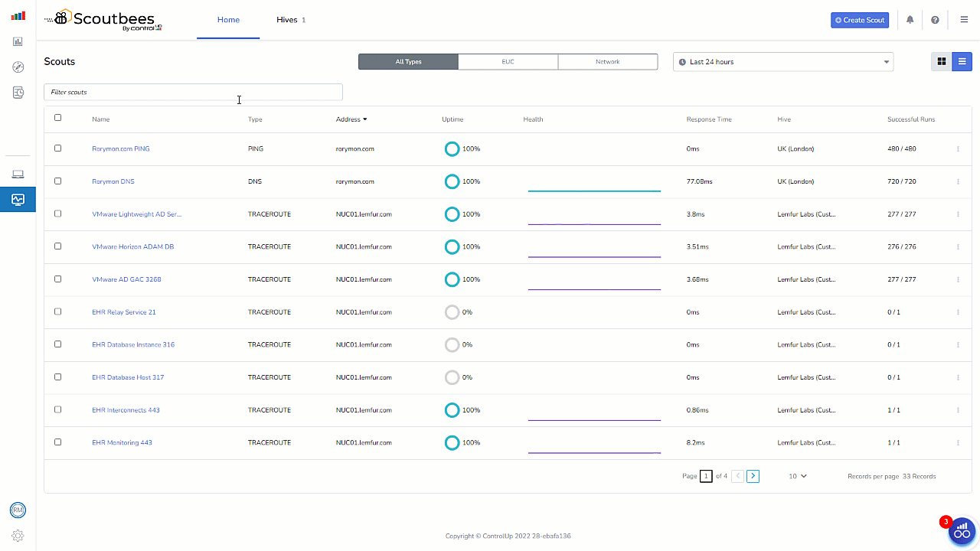Open the Last 24 hours time dropdown
The width and height of the screenshot is (980, 551).
tap(782, 62)
